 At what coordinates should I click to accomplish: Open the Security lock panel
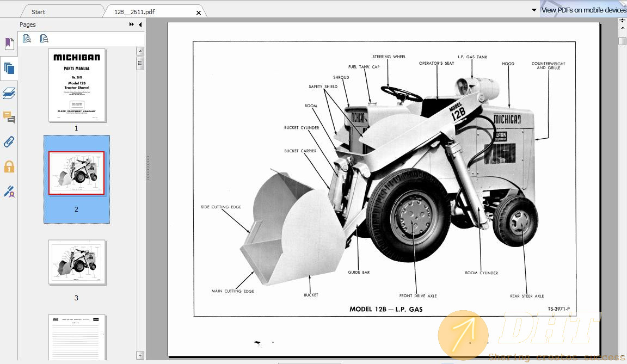point(9,166)
